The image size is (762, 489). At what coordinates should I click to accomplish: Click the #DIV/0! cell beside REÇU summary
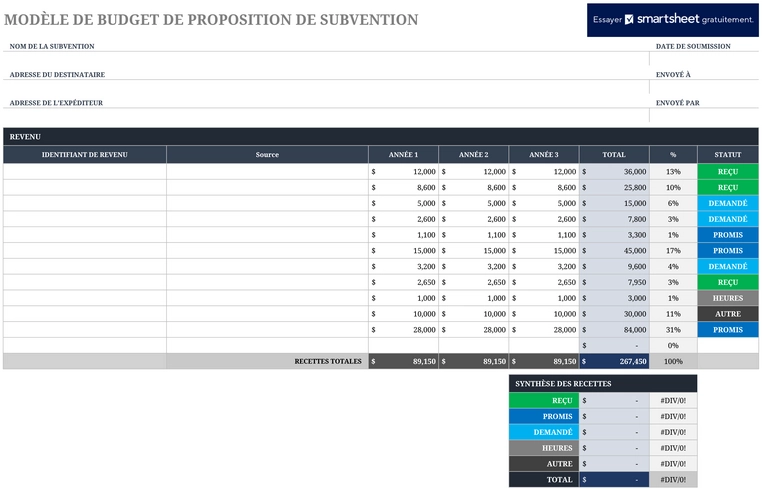(x=673, y=401)
